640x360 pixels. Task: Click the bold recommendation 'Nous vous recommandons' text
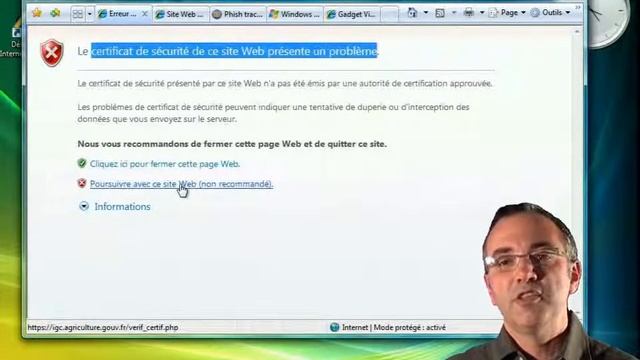pyautogui.click(x=232, y=144)
